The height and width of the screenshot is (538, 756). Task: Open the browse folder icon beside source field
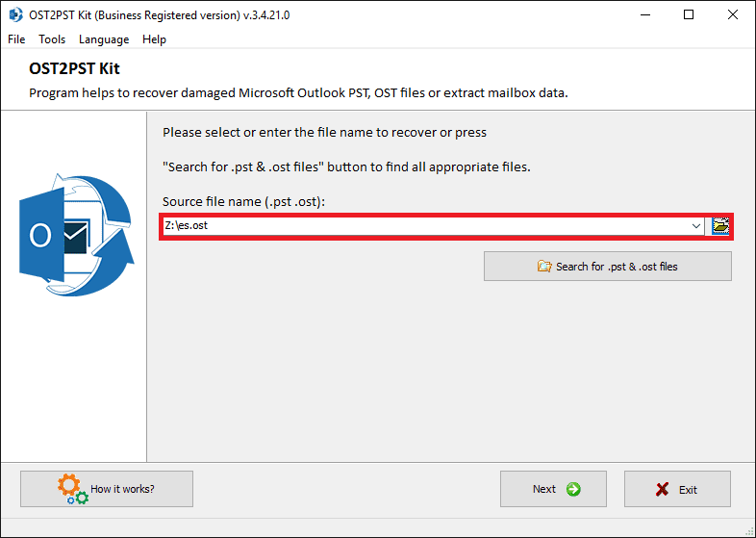[720, 226]
